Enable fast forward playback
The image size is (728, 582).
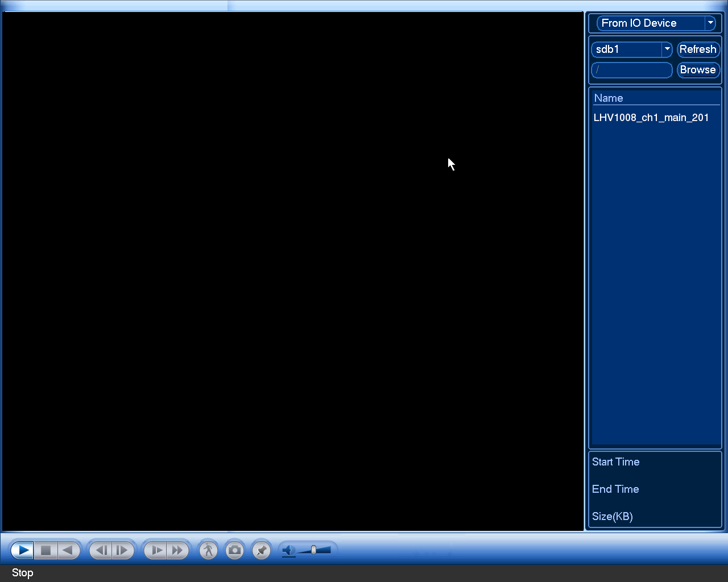tap(177, 550)
